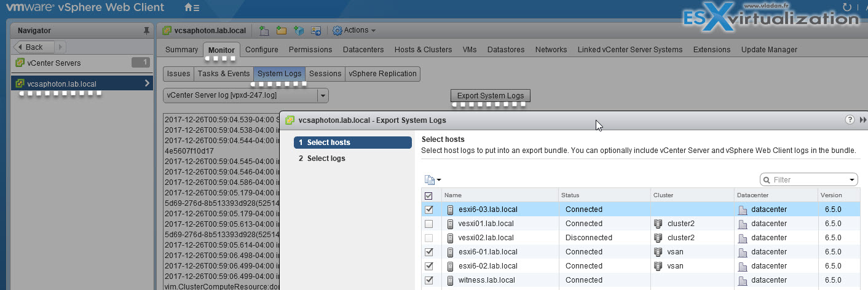
Task: Click the dialog help question mark icon
Action: (850, 120)
